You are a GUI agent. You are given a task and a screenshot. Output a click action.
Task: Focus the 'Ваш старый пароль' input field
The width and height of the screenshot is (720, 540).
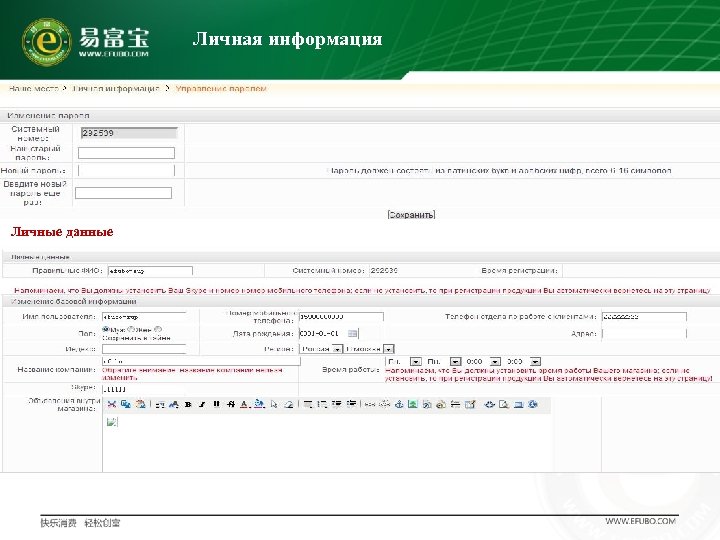pos(126,153)
